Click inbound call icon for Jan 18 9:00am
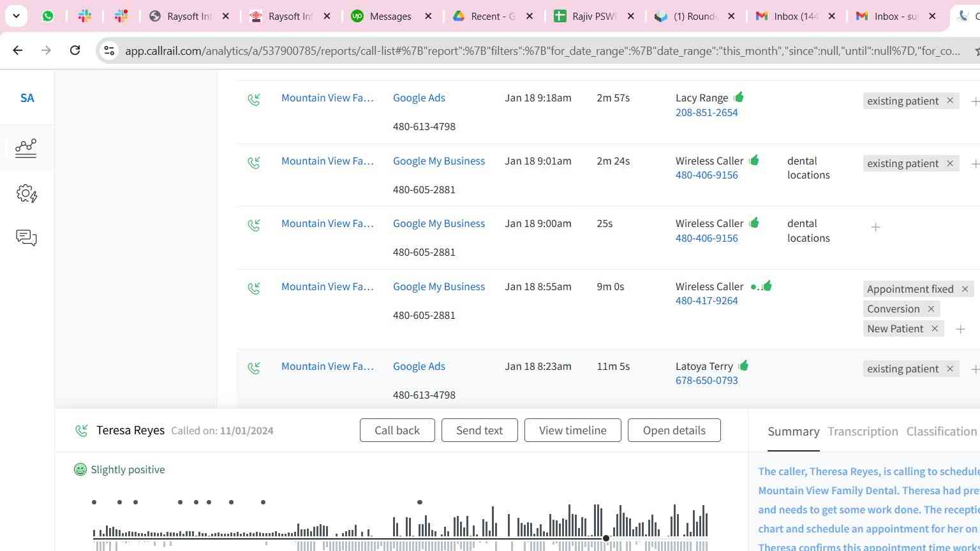The width and height of the screenshot is (980, 551). click(x=254, y=225)
